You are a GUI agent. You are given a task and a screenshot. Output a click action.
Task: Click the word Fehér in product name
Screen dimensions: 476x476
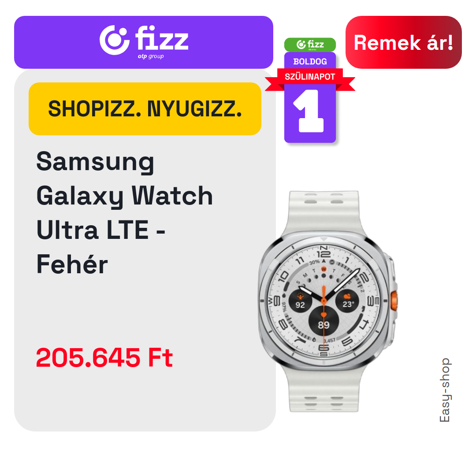72,264
